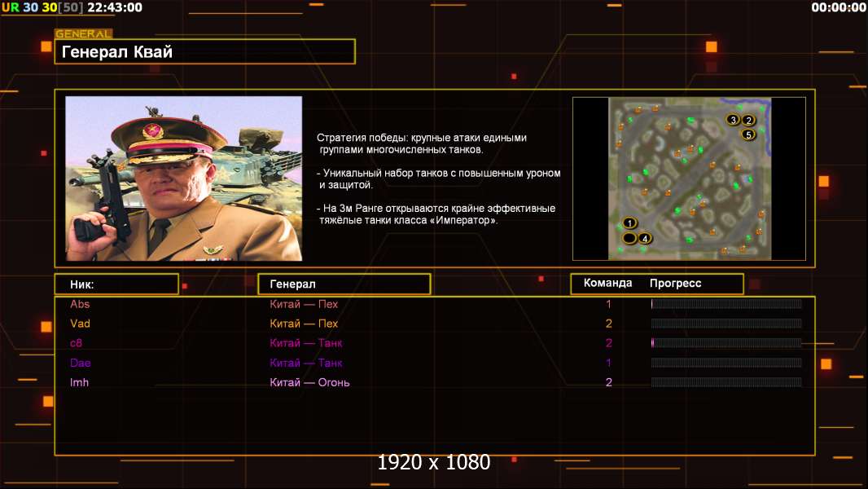
Task: Click the 'Генерал Квай' title box
Action: pyautogui.click(x=205, y=51)
